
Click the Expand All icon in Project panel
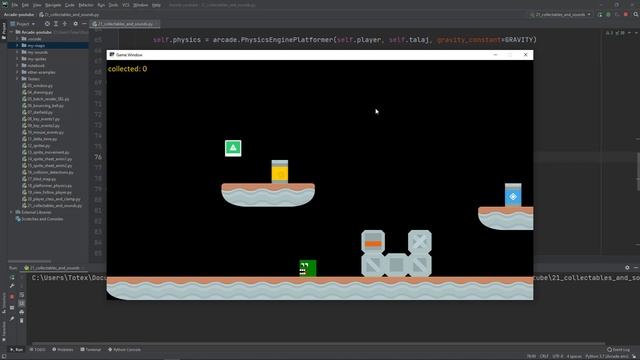pyautogui.click(x=56, y=24)
